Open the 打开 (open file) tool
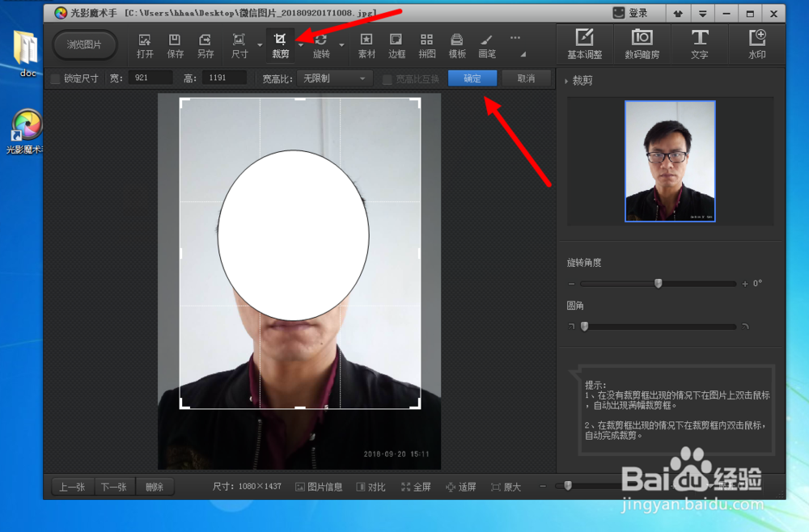Image resolution: width=809 pixels, height=532 pixels. (x=145, y=45)
